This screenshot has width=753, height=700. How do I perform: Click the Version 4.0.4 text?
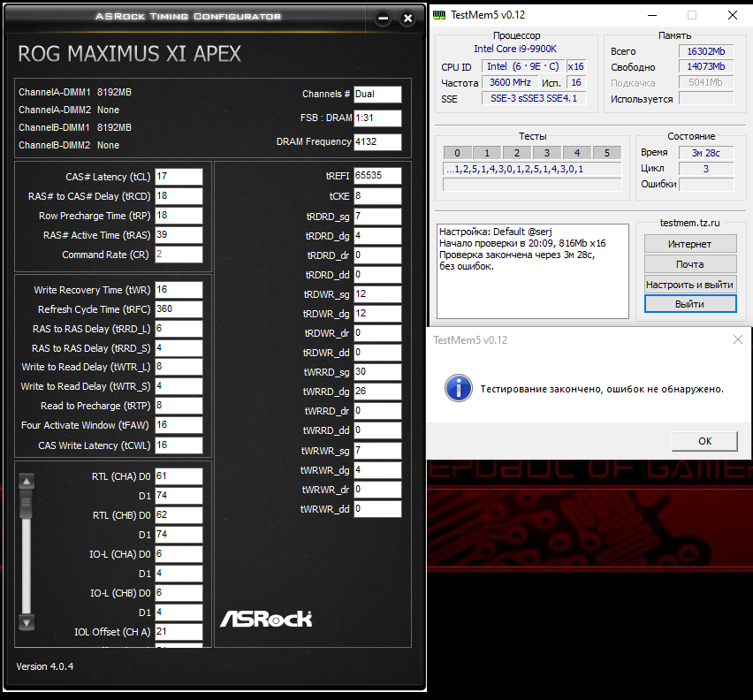click(45, 666)
